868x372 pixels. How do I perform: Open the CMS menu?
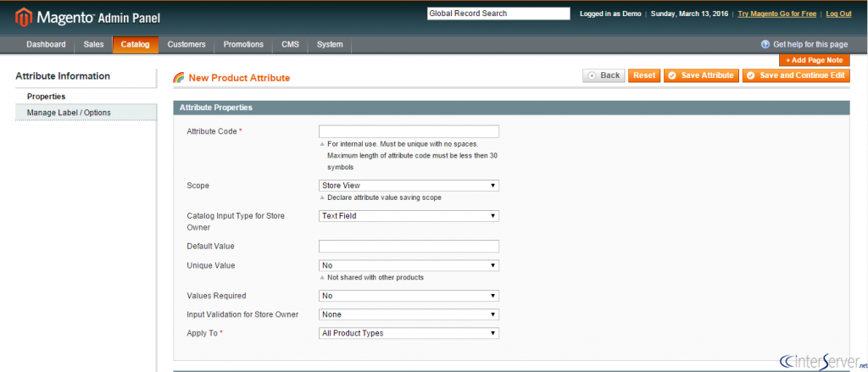tap(290, 45)
